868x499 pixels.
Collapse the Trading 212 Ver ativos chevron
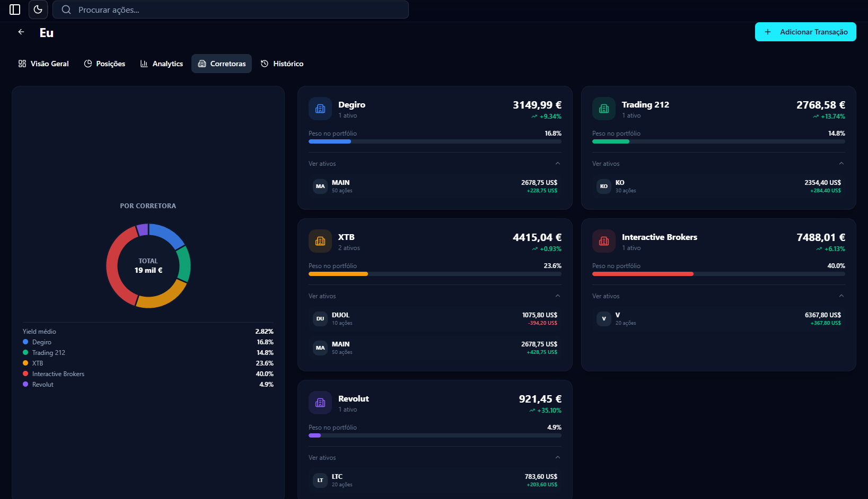(x=841, y=163)
